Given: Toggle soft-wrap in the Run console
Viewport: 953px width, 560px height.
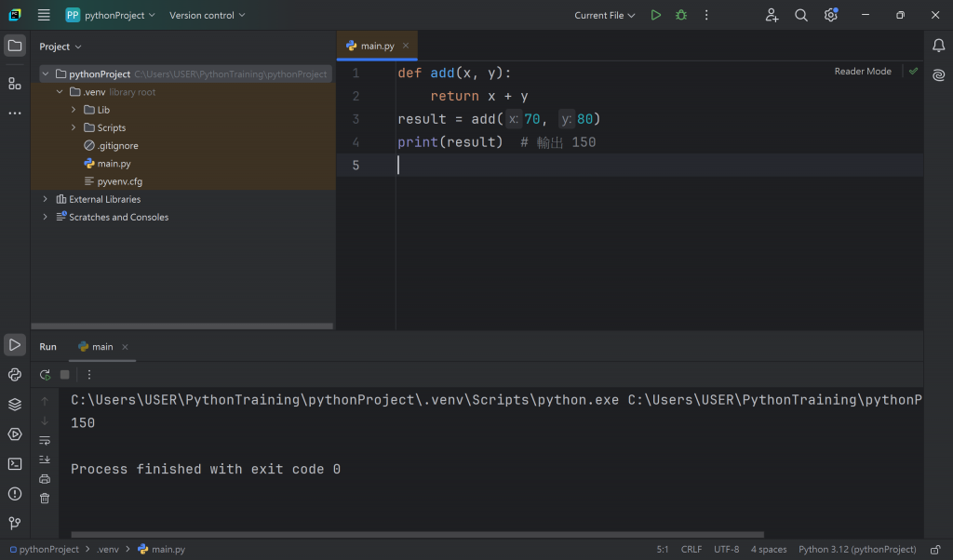Looking at the screenshot, I should pyautogui.click(x=45, y=440).
